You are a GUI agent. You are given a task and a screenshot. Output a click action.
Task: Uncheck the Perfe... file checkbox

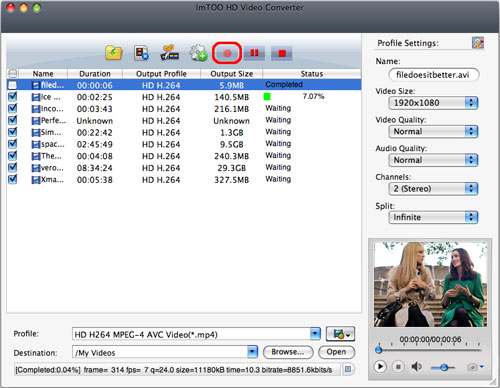(12, 120)
